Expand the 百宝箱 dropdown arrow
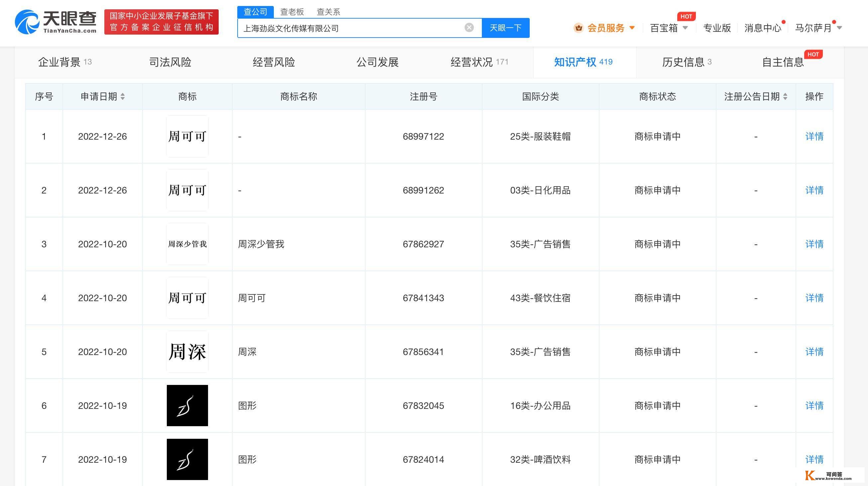This screenshot has width=868, height=486. click(685, 28)
